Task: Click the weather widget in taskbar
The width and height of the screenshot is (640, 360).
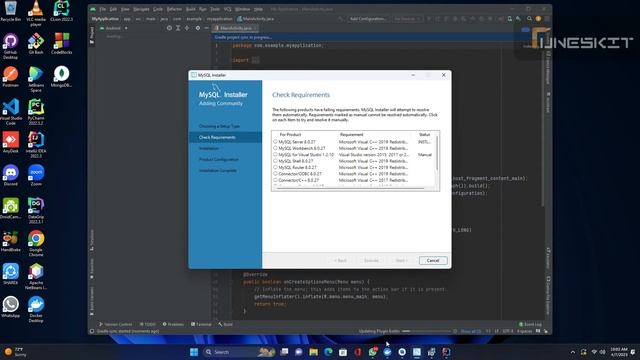Action: [15, 352]
